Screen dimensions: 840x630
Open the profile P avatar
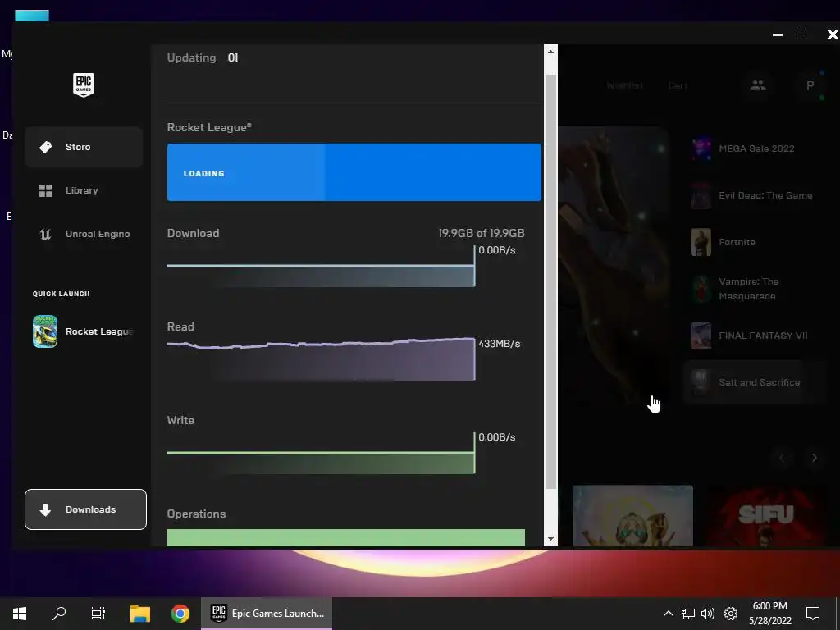[x=810, y=85]
